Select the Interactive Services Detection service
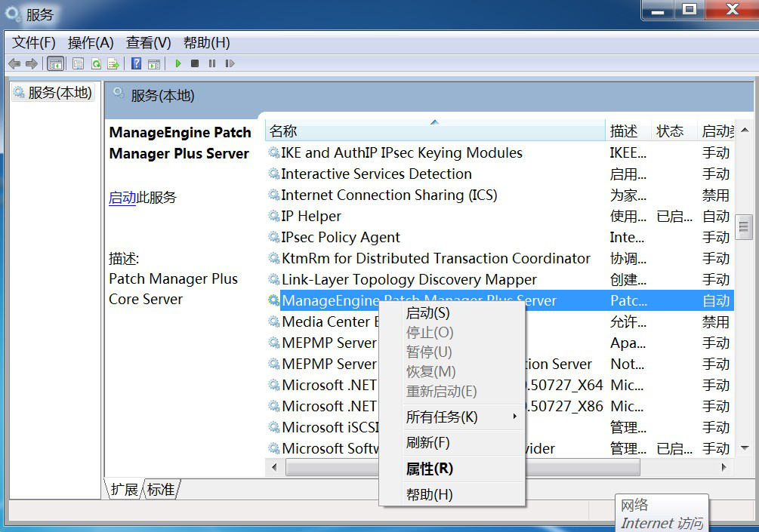 (x=377, y=174)
